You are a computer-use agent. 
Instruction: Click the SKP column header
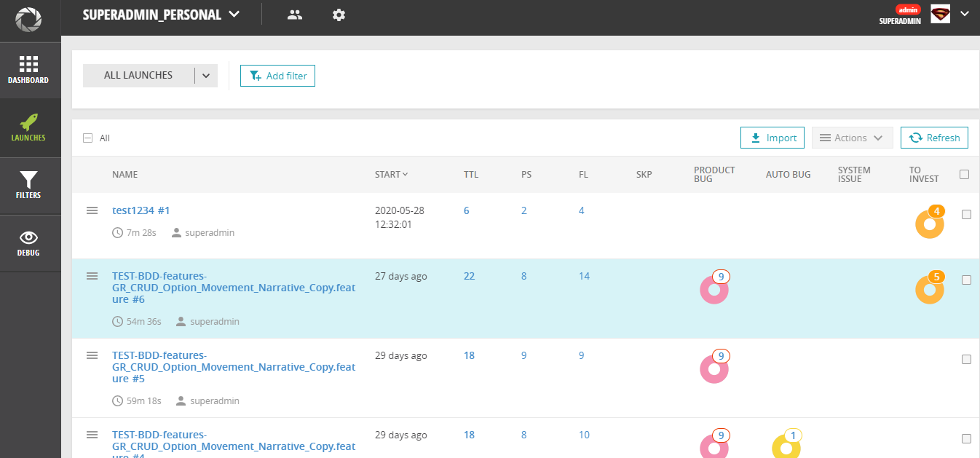coord(644,175)
